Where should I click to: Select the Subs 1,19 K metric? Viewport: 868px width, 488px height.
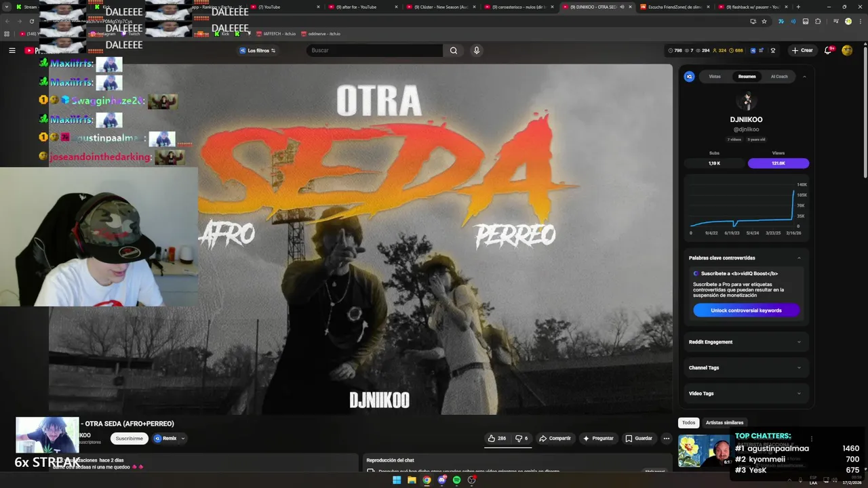tap(714, 163)
